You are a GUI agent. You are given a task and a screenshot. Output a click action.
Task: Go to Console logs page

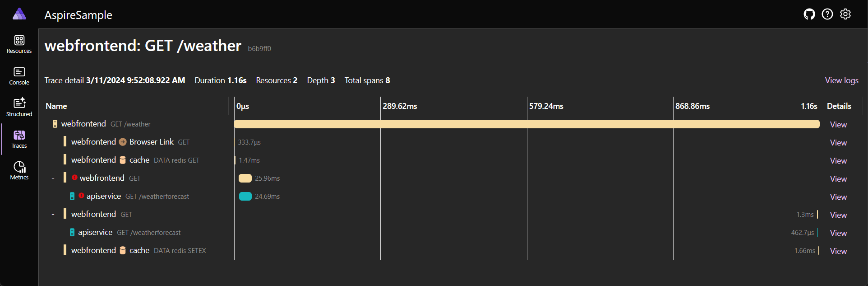click(x=19, y=76)
